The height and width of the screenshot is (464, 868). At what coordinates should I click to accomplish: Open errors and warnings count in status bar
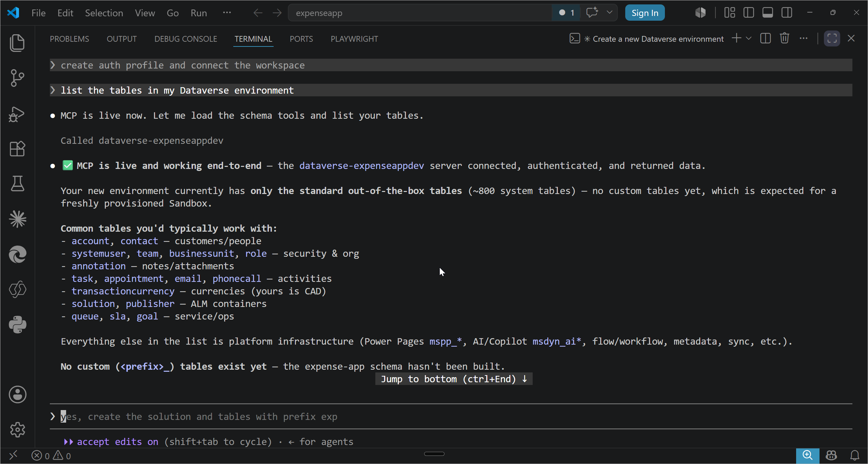tap(51, 456)
